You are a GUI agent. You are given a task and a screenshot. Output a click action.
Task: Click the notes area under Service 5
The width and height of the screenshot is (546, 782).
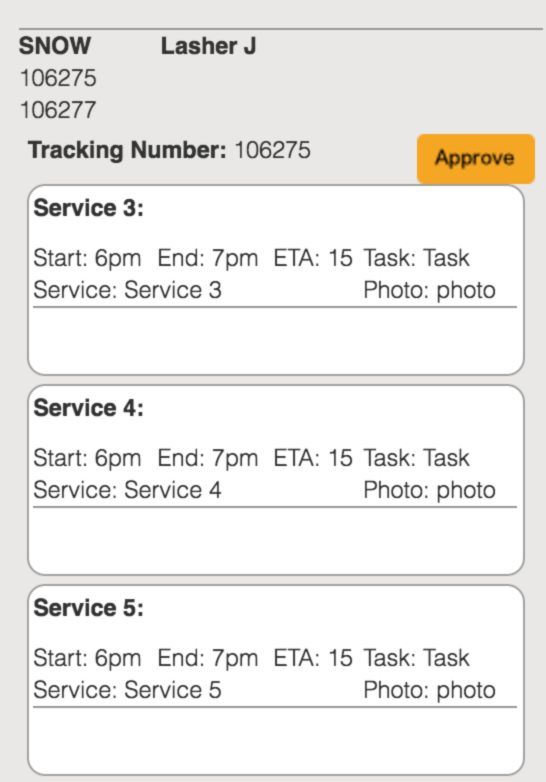coord(275,739)
